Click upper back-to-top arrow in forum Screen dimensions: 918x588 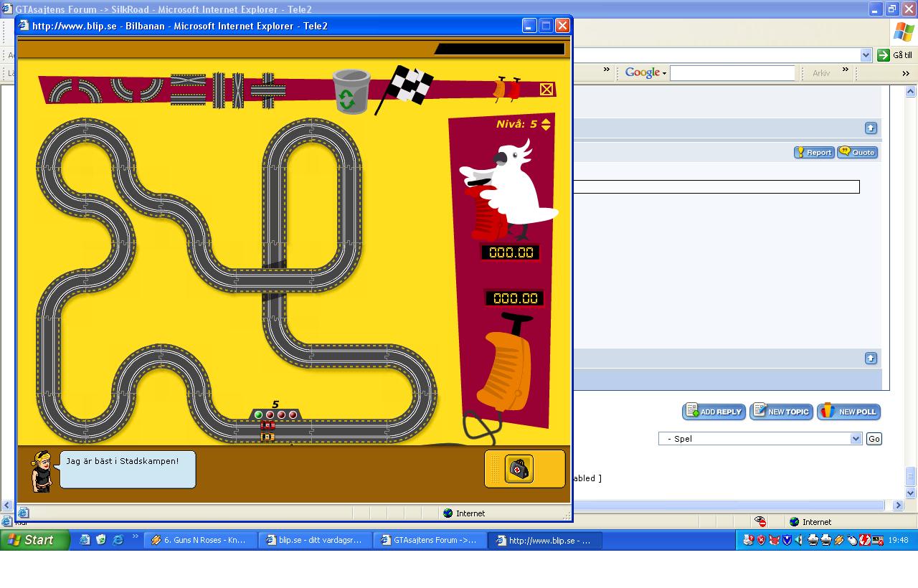(x=871, y=128)
